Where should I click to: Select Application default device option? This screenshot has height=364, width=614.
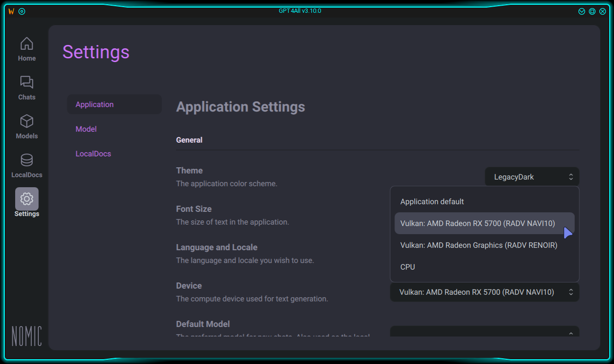tap(432, 202)
